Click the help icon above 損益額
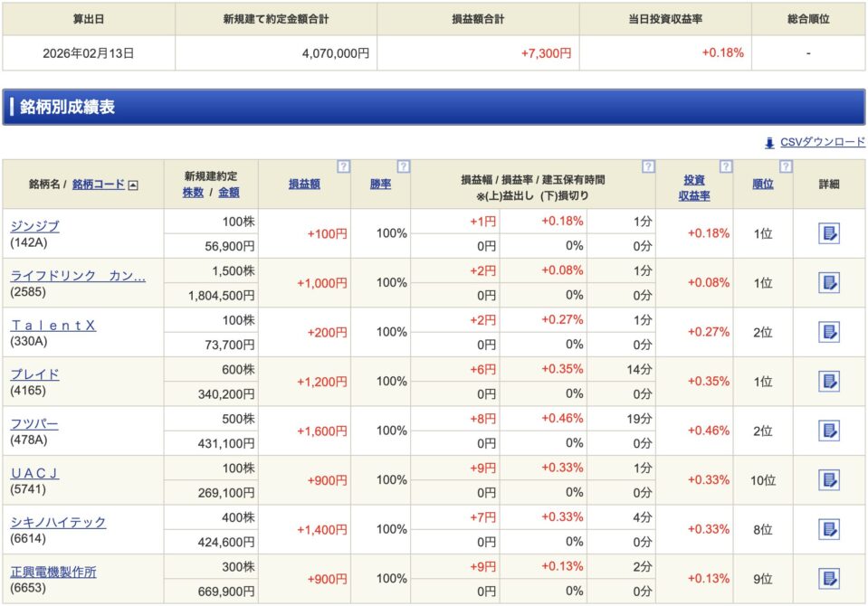Screen dimensions: 868x606 tap(343, 166)
